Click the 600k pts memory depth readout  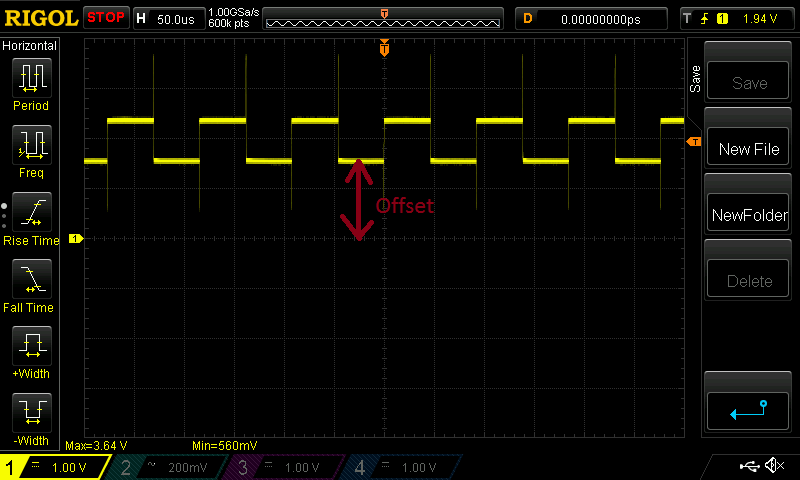click(229, 23)
